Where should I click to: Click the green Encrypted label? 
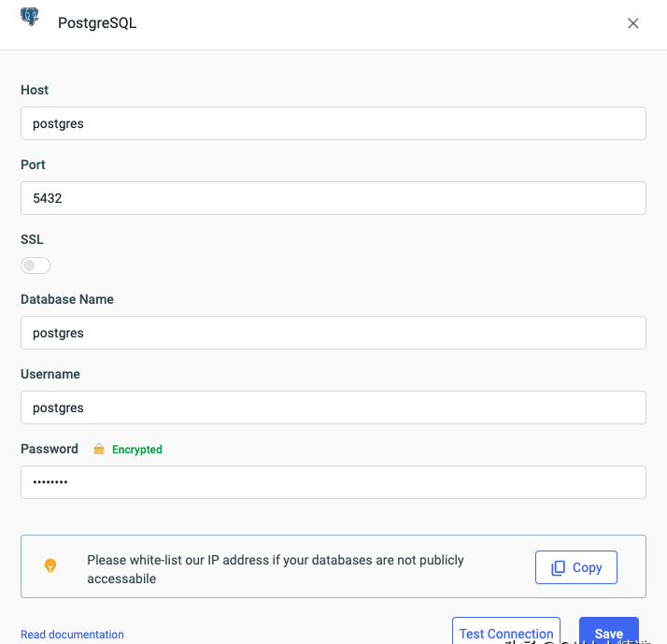[x=137, y=450]
